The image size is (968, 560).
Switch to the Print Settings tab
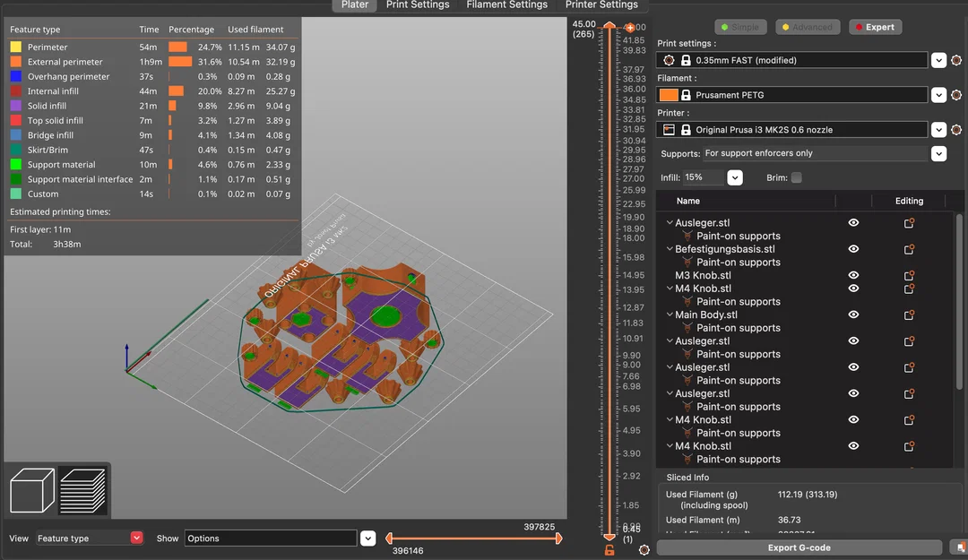pyautogui.click(x=418, y=5)
